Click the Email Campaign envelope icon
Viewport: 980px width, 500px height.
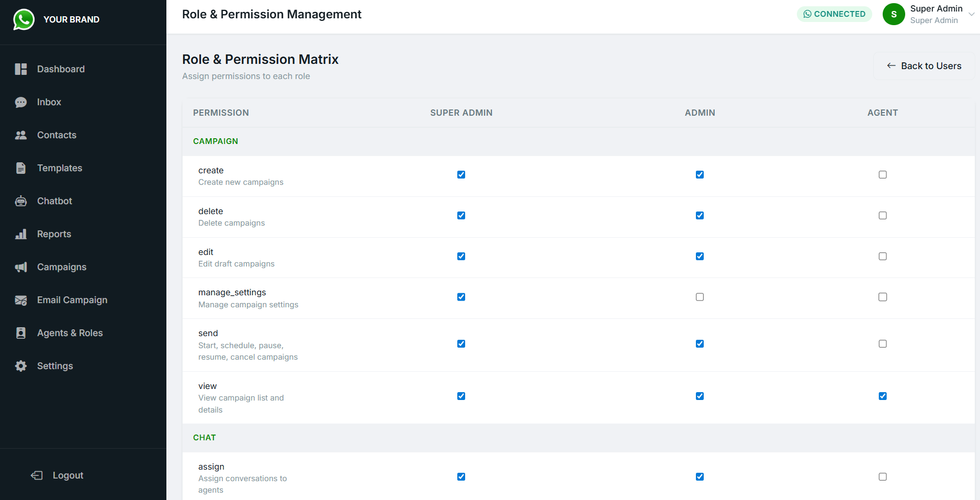click(x=21, y=300)
